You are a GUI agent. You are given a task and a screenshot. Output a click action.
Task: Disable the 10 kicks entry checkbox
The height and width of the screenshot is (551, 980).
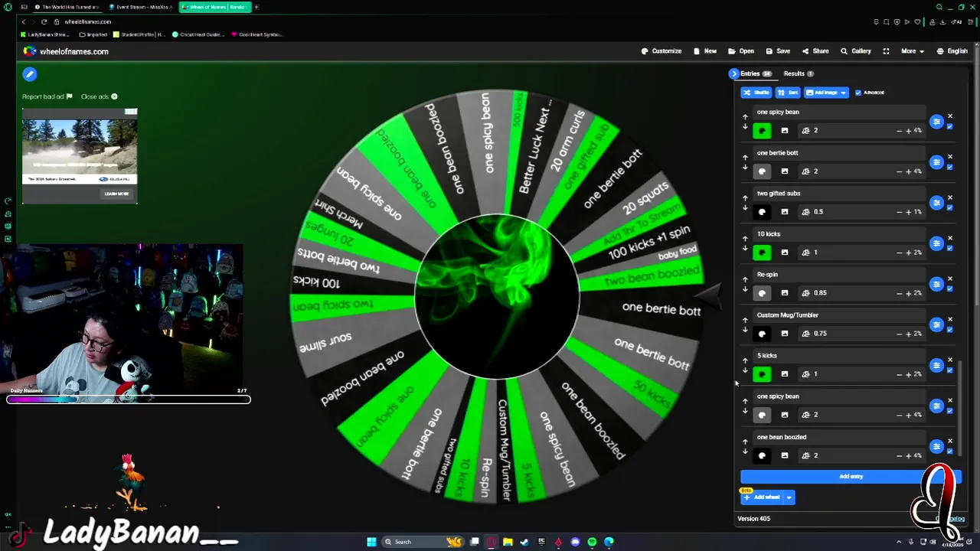click(x=950, y=248)
